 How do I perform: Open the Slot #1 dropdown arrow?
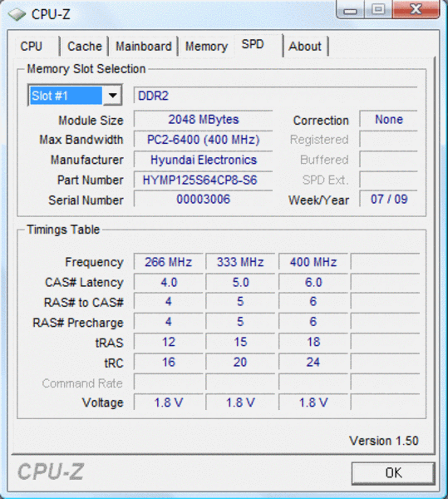coord(112,95)
